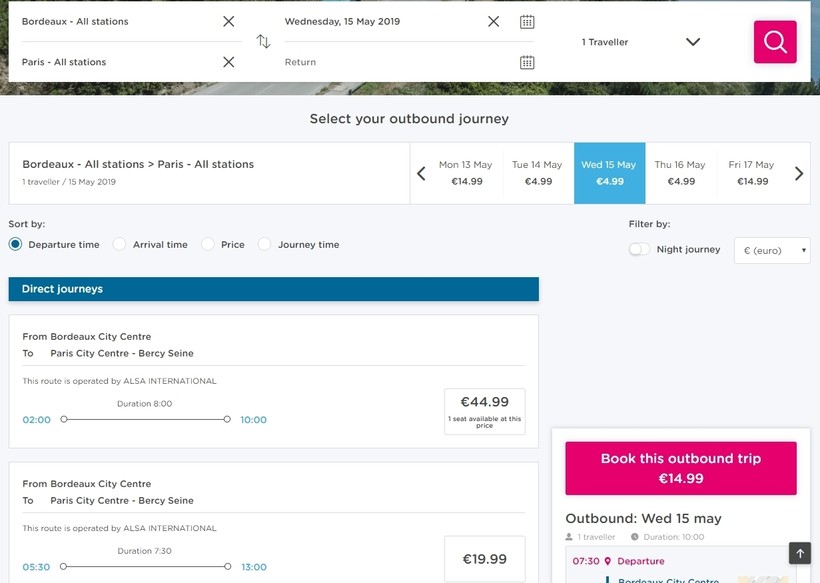Viewport: 820px width, 583px height.
Task: Book this outbound trip for €14.99
Action: (x=681, y=468)
